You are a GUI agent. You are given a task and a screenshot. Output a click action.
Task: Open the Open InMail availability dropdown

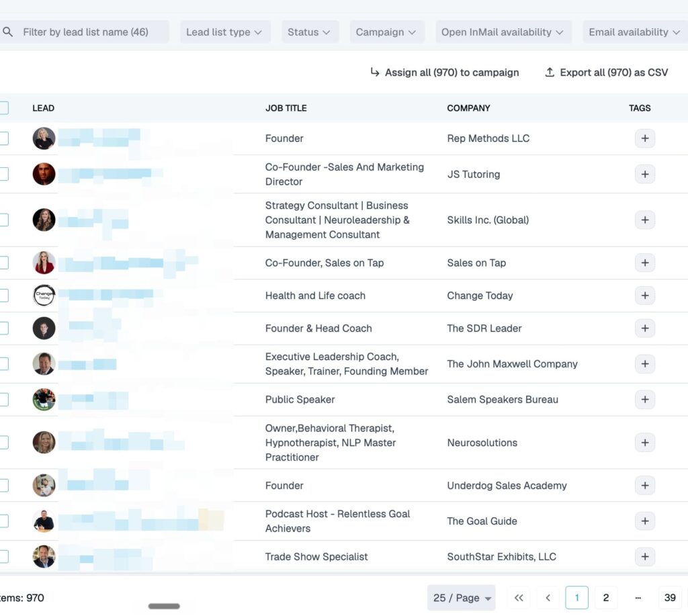pyautogui.click(x=503, y=32)
